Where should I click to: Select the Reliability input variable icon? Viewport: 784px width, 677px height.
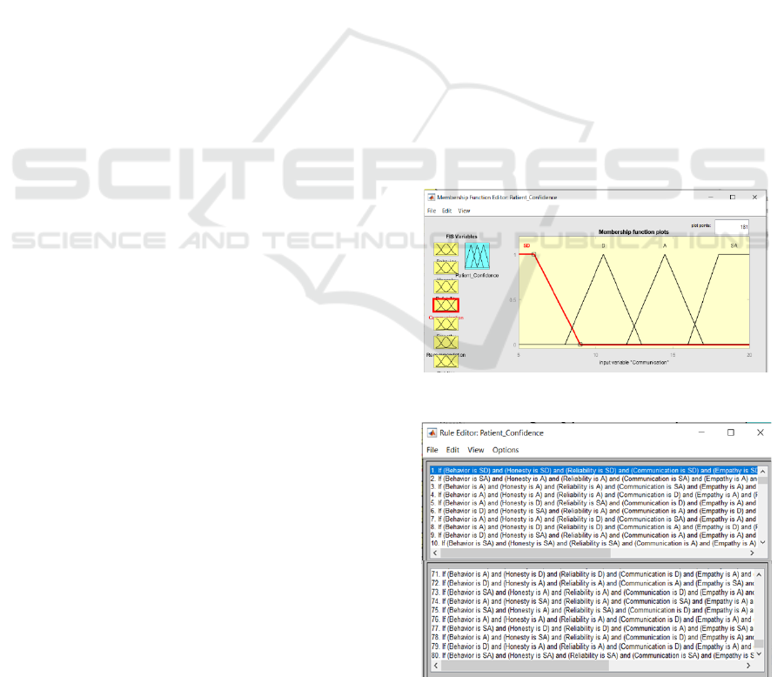(x=446, y=286)
